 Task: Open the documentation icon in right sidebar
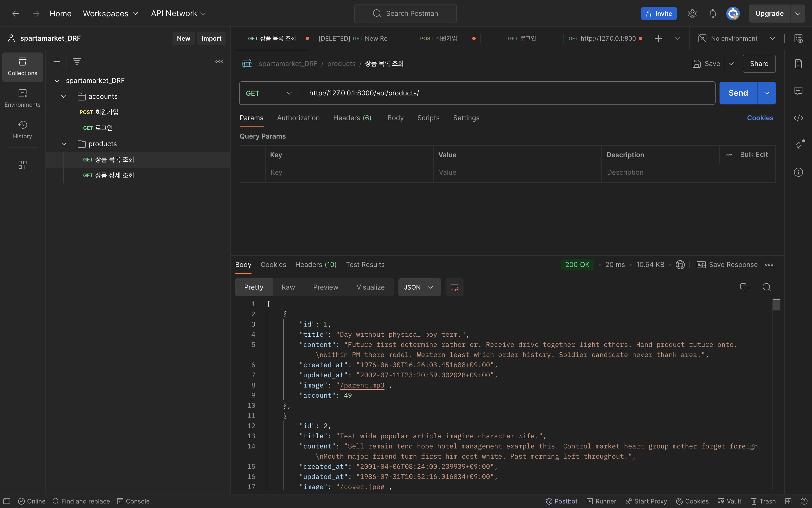tap(798, 63)
